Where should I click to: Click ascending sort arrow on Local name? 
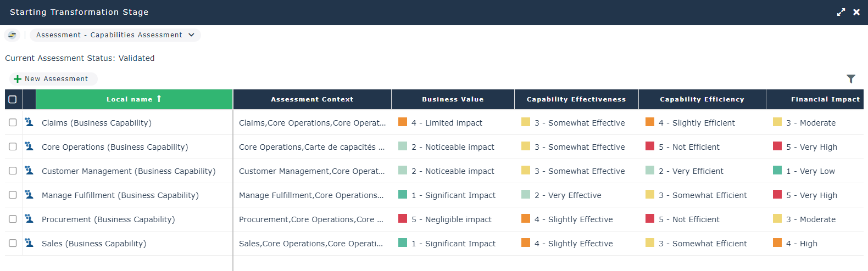tap(159, 99)
